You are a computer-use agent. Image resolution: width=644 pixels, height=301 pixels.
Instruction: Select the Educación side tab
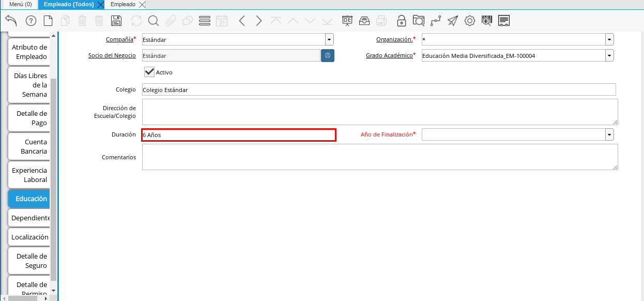click(29, 199)
